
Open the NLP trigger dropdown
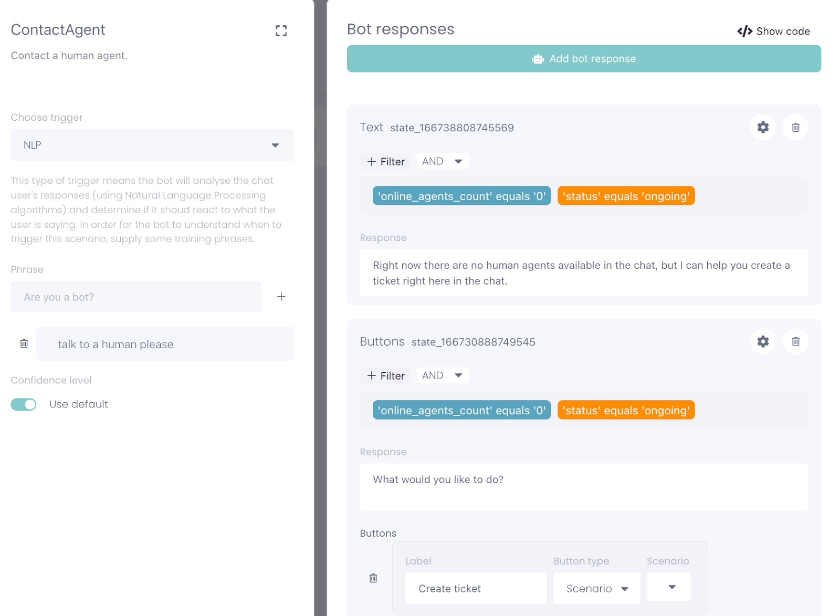tap(152, 145)
